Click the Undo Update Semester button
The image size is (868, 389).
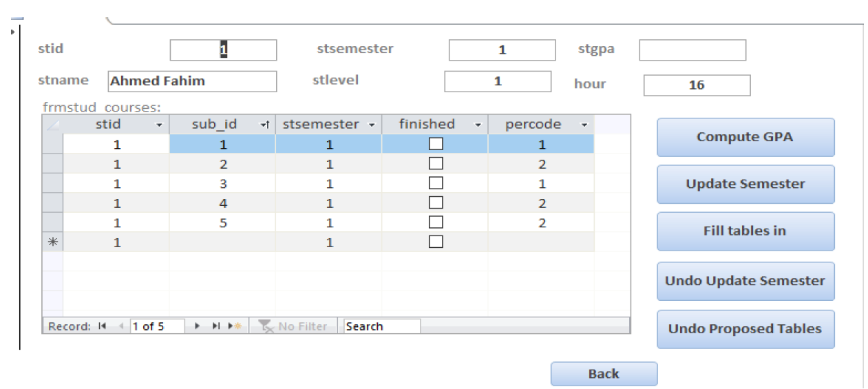(745, 281)
